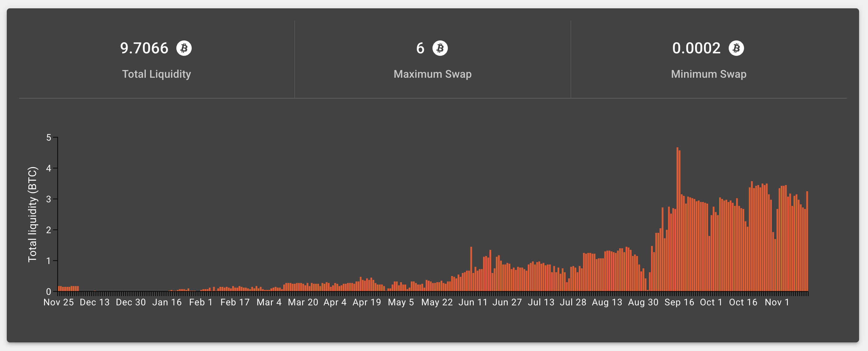Click the May 22 x-axis label
Image resolution: width=868 pixels, height=351 pixels.
[x=437, y=302]
